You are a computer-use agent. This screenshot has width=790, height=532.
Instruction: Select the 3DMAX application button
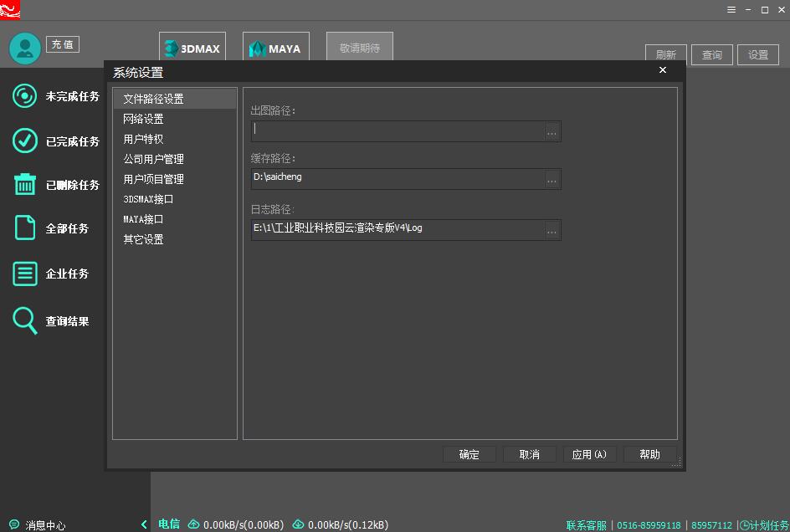click(x=192, y=49)
